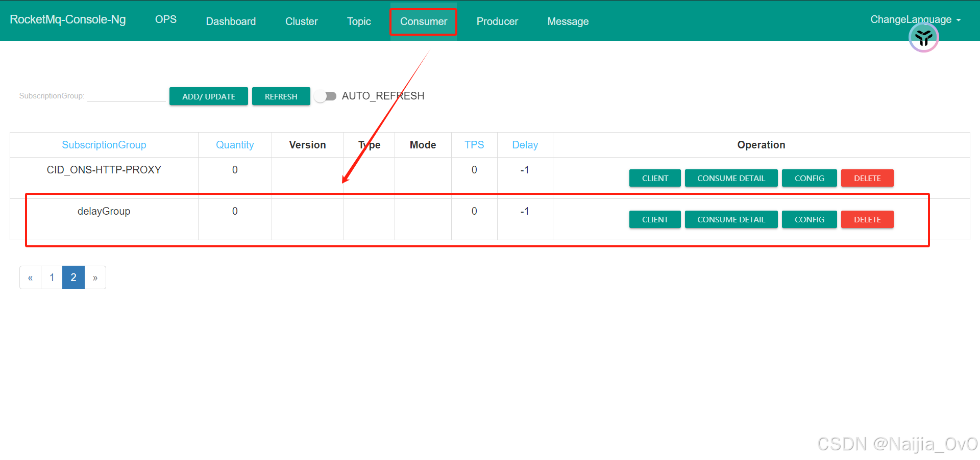Select the Consumer nav tab
The width and height of the screenshot is (980, 460).
tap(423, 21)
